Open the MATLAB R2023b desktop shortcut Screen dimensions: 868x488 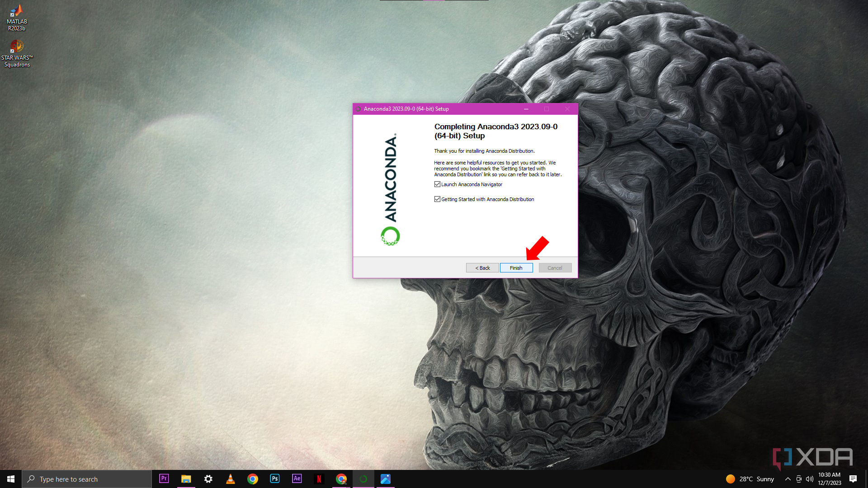coord(16,17)
